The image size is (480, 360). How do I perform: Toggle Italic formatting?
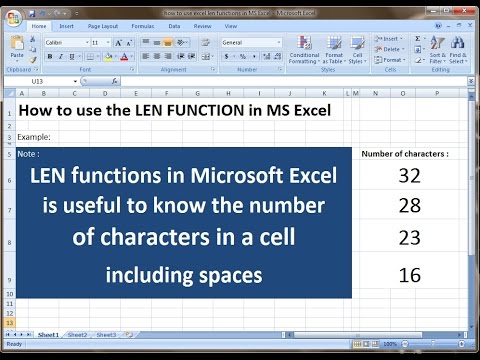[61, 57]
